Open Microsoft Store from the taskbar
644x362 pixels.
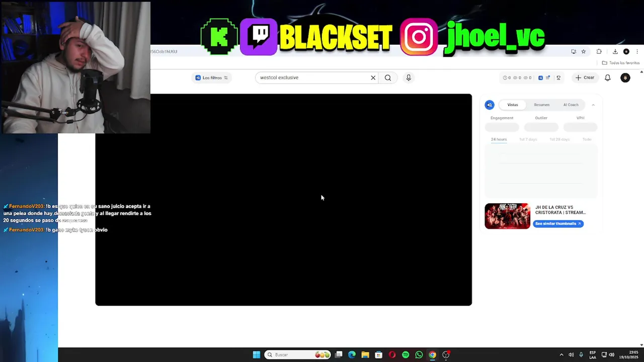378,355
